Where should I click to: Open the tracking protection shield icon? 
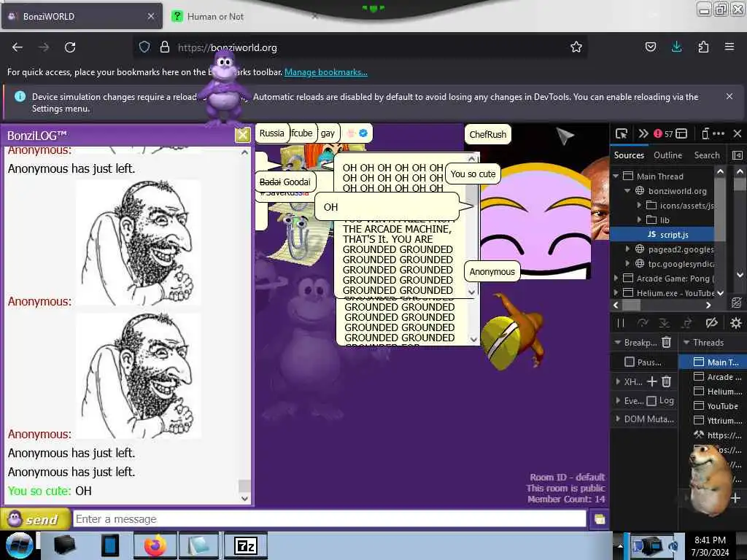coord(144,47)
